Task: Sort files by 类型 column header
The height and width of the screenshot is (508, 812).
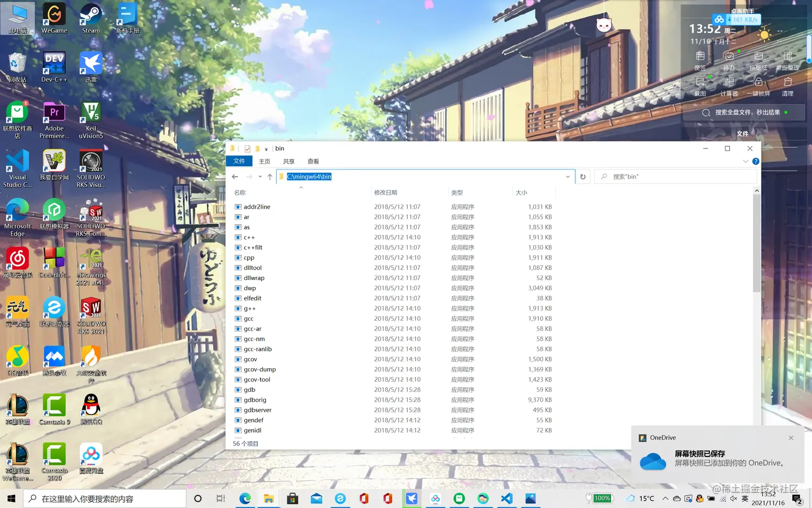Action: [x=480, y=192]
